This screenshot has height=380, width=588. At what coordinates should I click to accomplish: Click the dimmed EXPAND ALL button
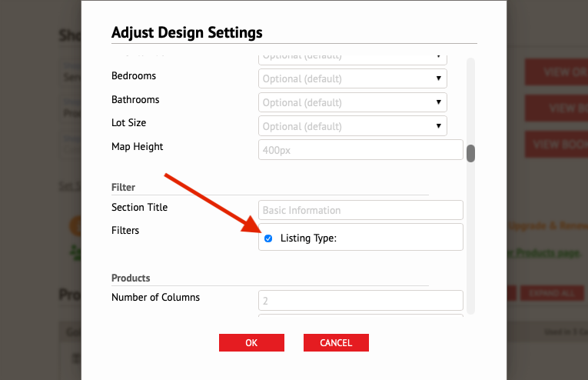click(552, 293)
